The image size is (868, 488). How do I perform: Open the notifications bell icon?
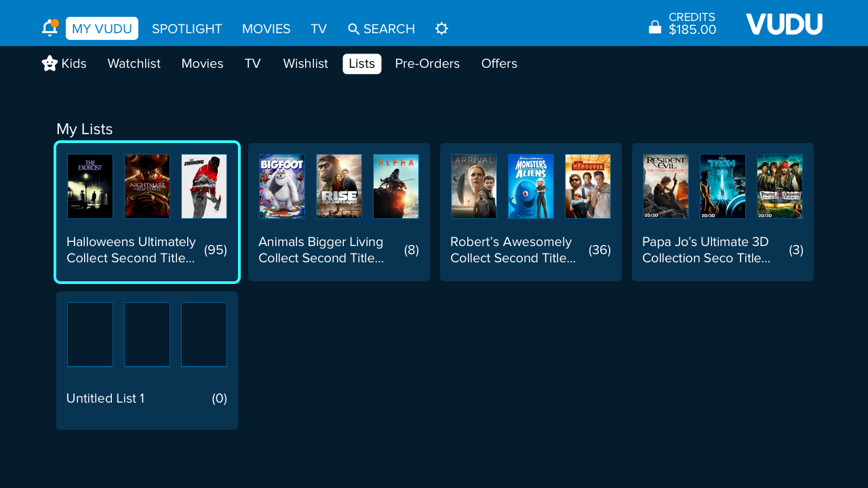point(50,28)
